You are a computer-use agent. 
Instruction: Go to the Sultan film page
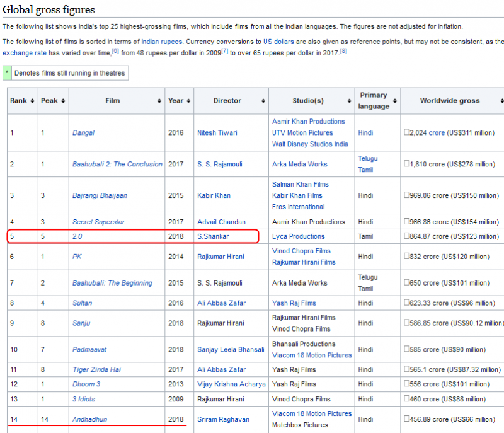tap(83, 303)
